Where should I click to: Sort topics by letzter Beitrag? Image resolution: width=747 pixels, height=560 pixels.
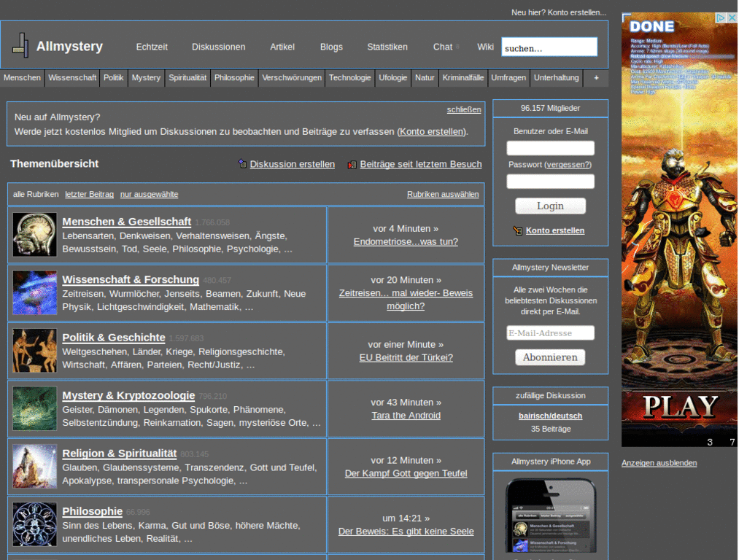[89, 194]
